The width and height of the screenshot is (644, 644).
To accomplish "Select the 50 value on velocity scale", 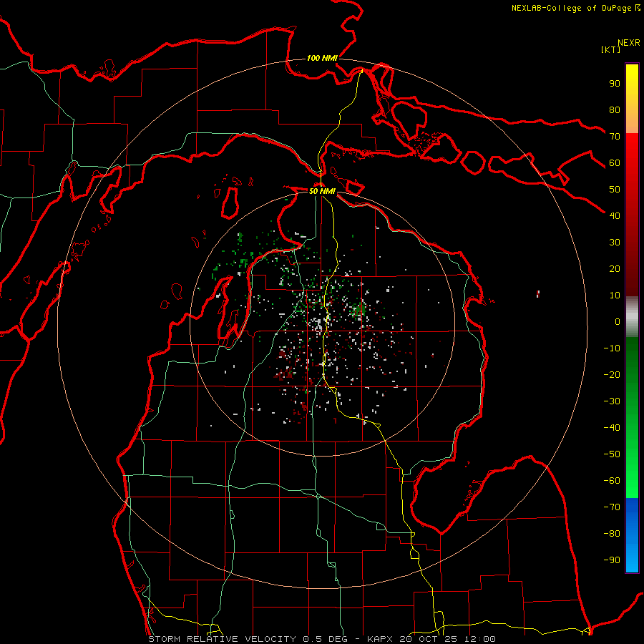I will click(x=615, y=190).
